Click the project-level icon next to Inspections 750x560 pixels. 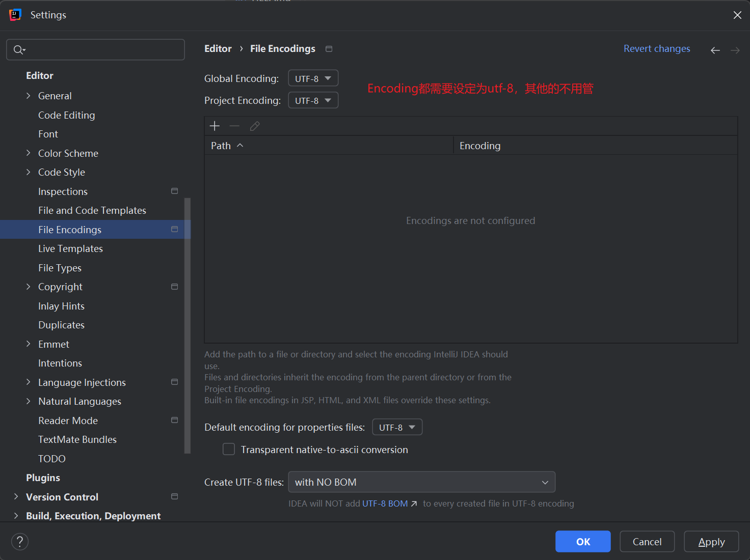[x=174, y=191]
